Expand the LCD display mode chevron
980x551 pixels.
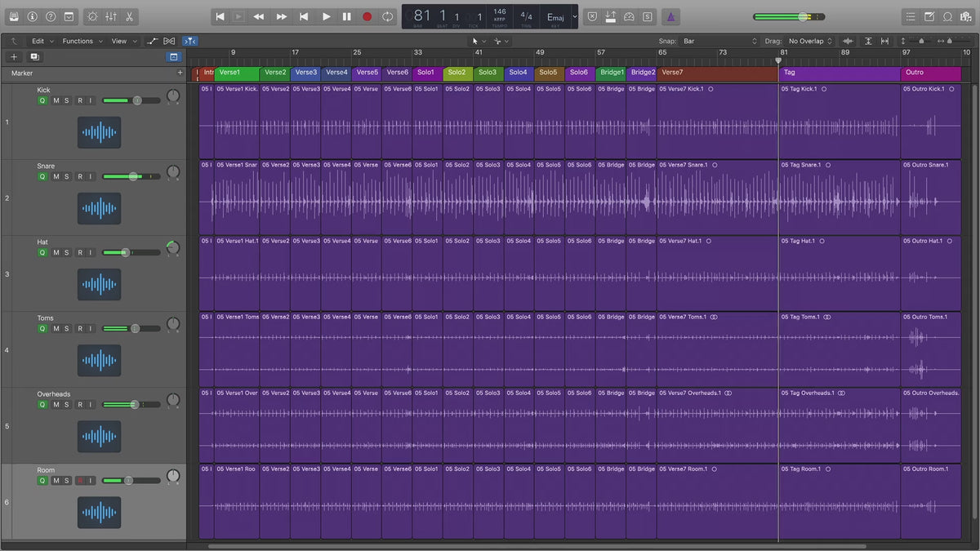pyautogui.click(x=574, y=16)
